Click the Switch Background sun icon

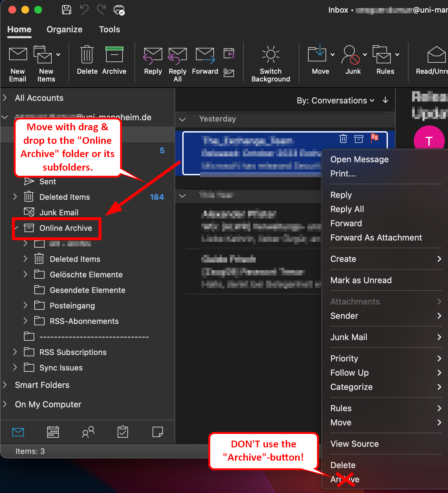271,54
